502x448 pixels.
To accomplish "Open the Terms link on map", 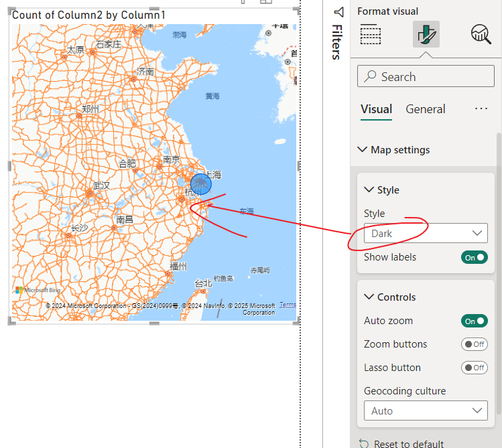I will click(288, 305).
